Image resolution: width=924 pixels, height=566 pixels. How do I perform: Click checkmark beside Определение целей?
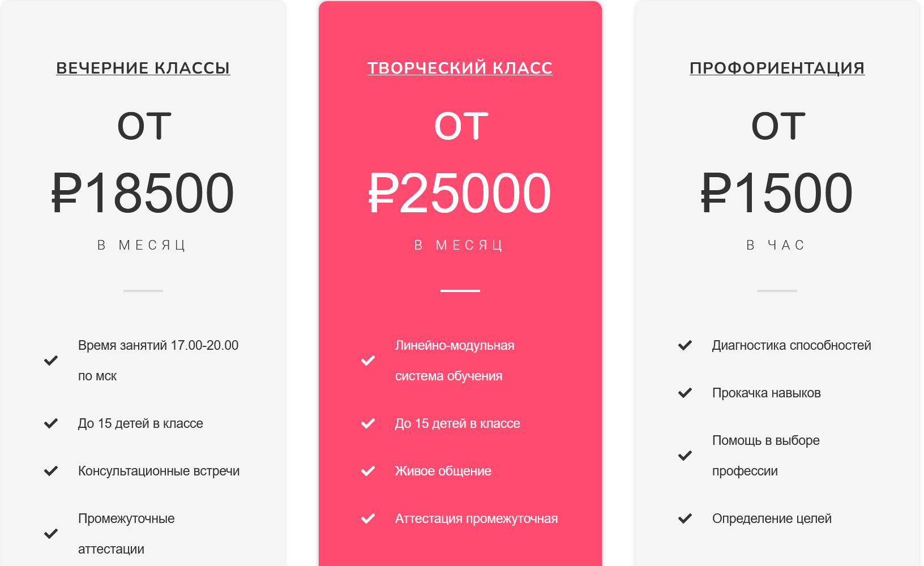pos(685,518)
